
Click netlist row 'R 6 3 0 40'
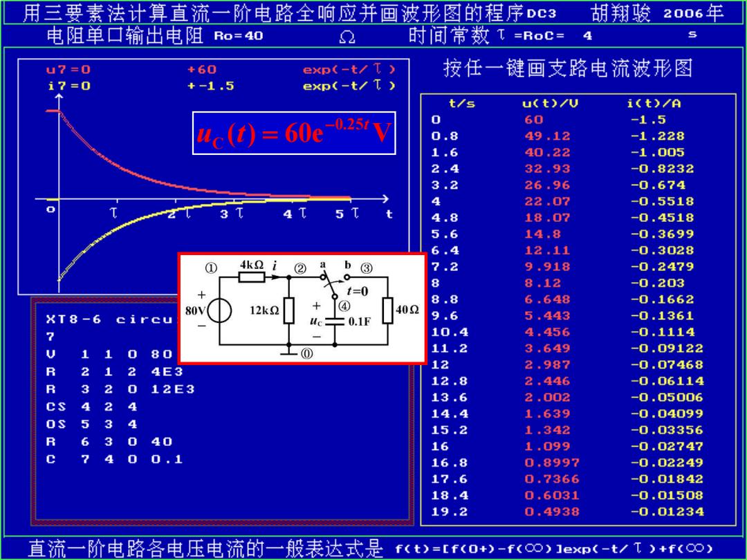[109, 441]
